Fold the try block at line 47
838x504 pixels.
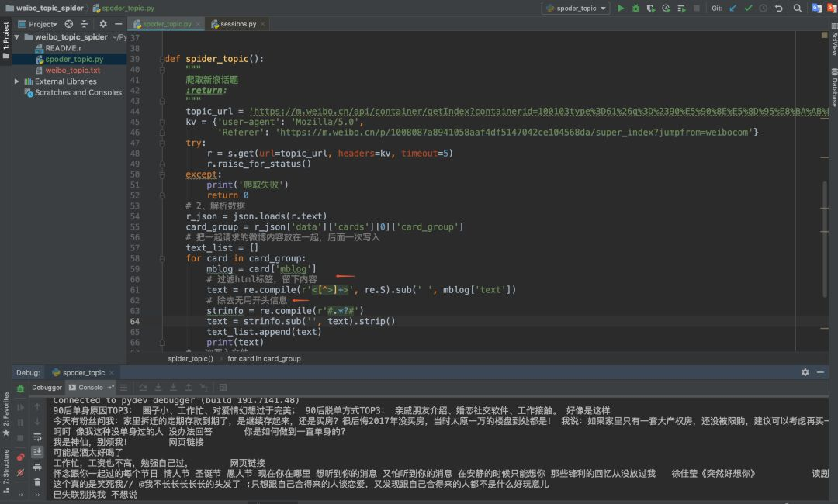pyautogui.click(x=162, y=143)
